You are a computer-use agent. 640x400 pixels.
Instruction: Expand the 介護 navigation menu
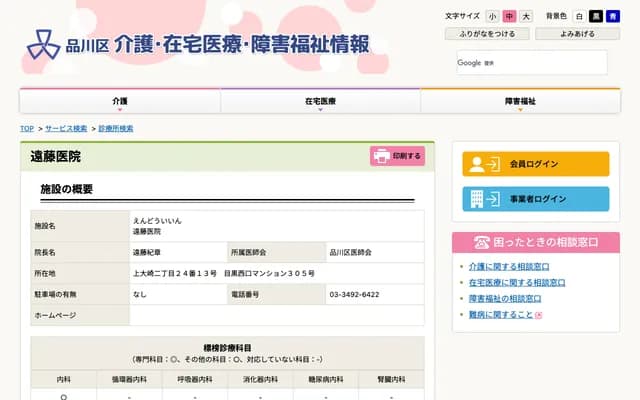click(x=120, y=102)
